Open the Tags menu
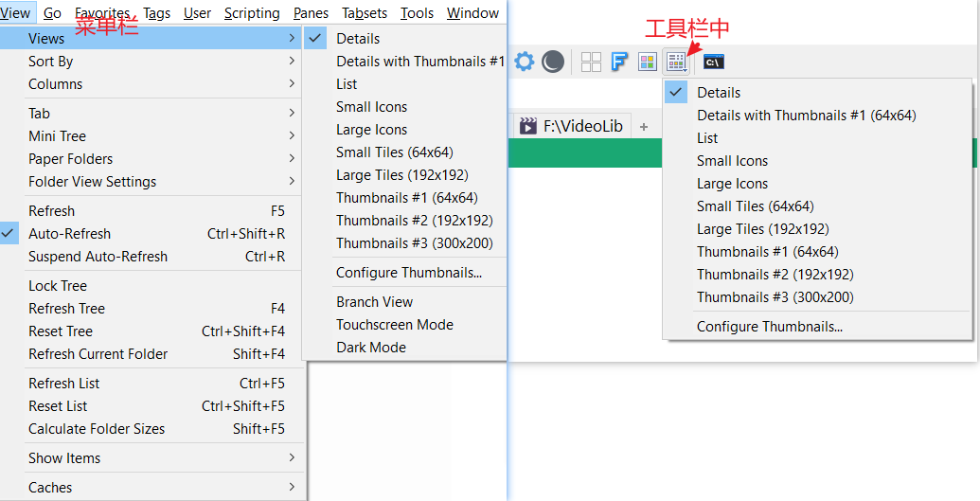 pyautogui.click(x=156, y=12)
